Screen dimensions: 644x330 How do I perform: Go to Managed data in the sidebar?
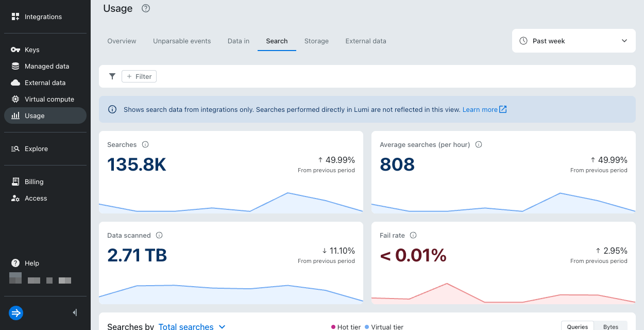[45, 66]
